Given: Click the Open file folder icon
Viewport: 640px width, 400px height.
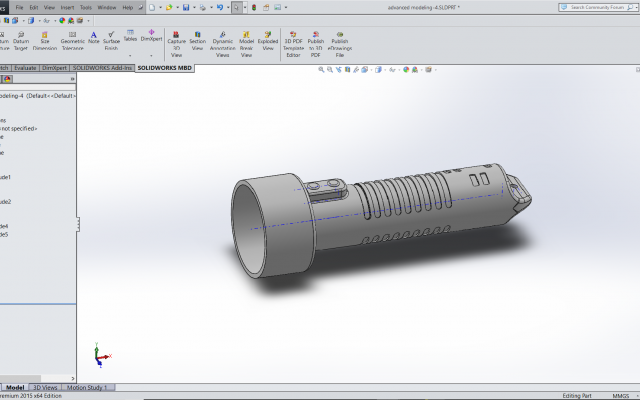Looking at the screenshot, I should pos(169,7).
